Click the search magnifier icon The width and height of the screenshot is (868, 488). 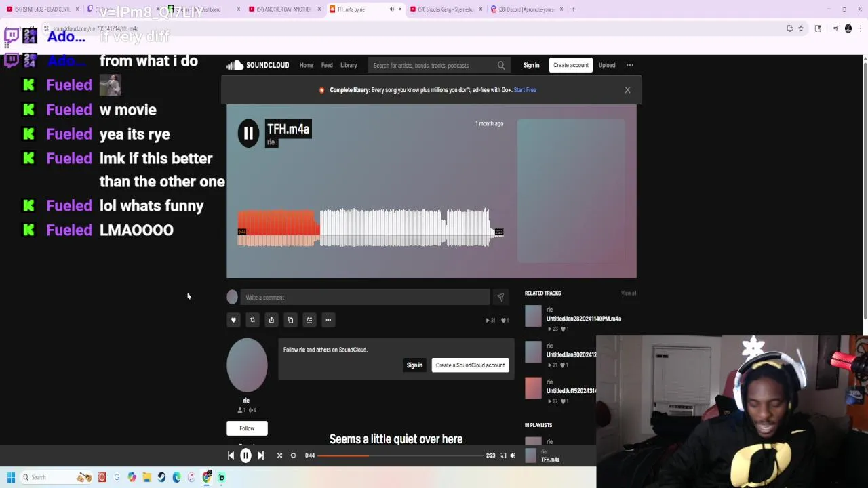tap(501, 65)
